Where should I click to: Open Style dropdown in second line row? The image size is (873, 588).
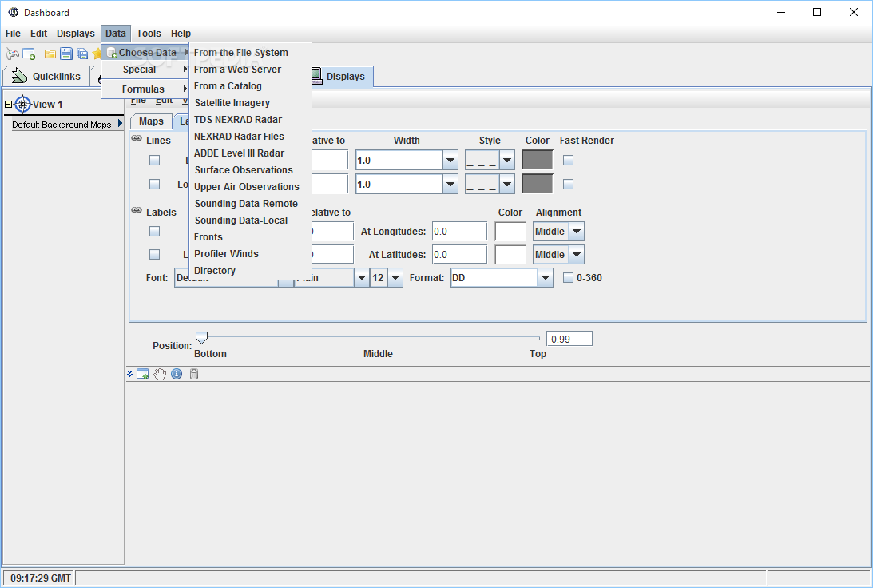(x=507, y=185)
